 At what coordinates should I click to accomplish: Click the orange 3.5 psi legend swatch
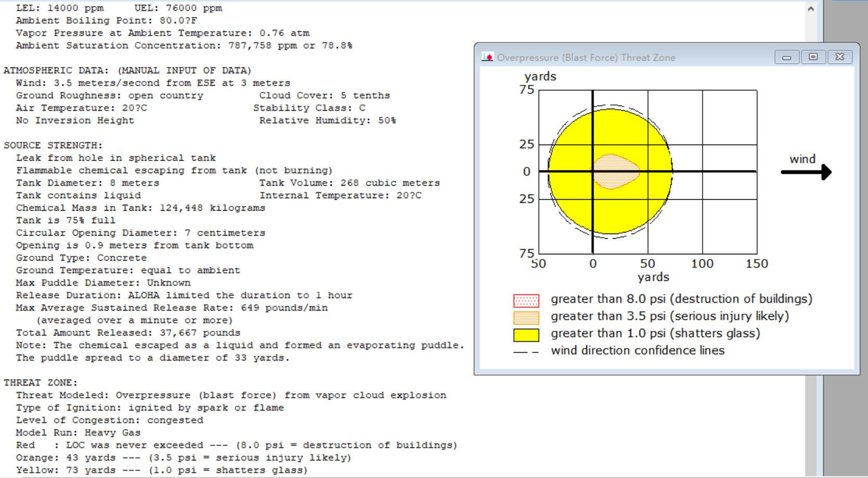(x=526, y=317)
